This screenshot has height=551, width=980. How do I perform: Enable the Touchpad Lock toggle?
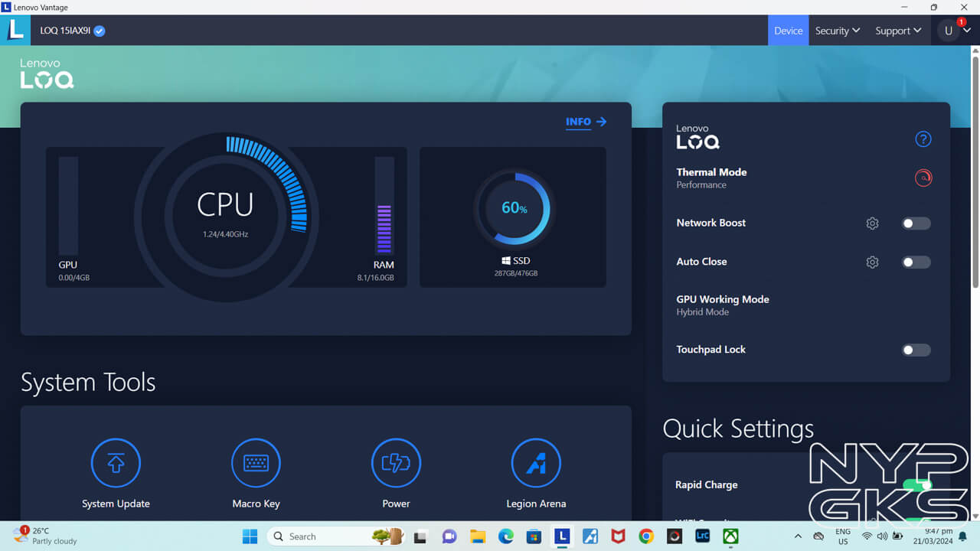pyautogui.click(x=916, y=350)
